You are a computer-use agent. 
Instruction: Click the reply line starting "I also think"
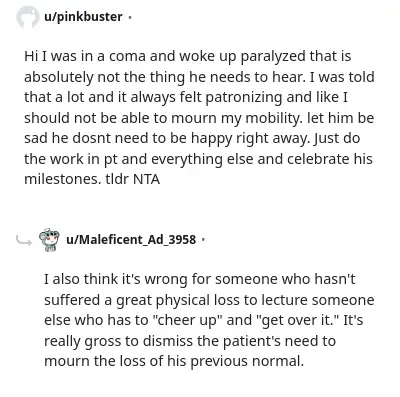point(199,279)
